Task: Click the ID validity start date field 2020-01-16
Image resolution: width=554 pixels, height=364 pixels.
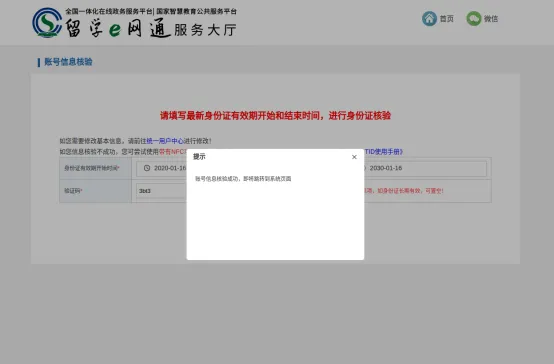Action: tap(161, 168)
